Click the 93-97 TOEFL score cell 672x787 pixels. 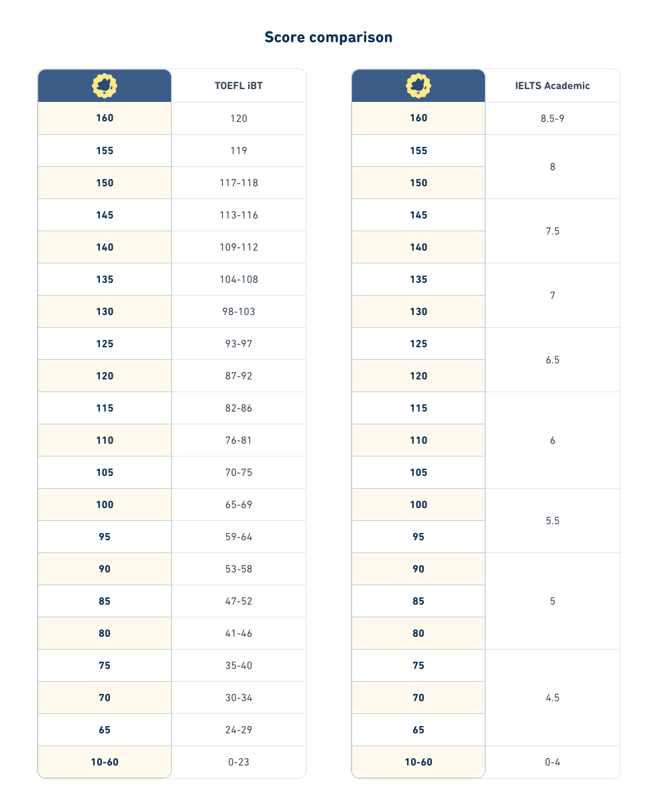click(239, 344)
